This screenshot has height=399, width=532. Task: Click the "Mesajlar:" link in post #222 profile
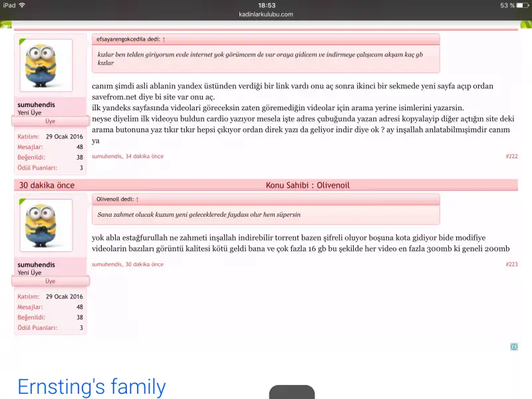(30, 147)
